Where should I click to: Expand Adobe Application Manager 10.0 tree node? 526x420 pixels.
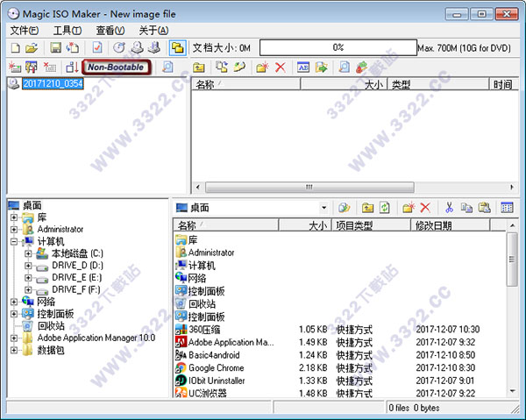click(x=14, y=338)
